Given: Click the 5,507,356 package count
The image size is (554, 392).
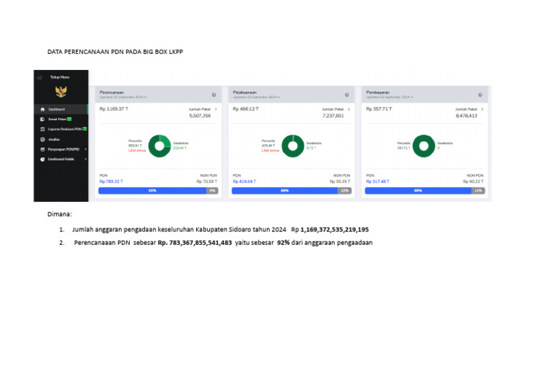Looking at the screenshot, I should click(x=200, y=116).
